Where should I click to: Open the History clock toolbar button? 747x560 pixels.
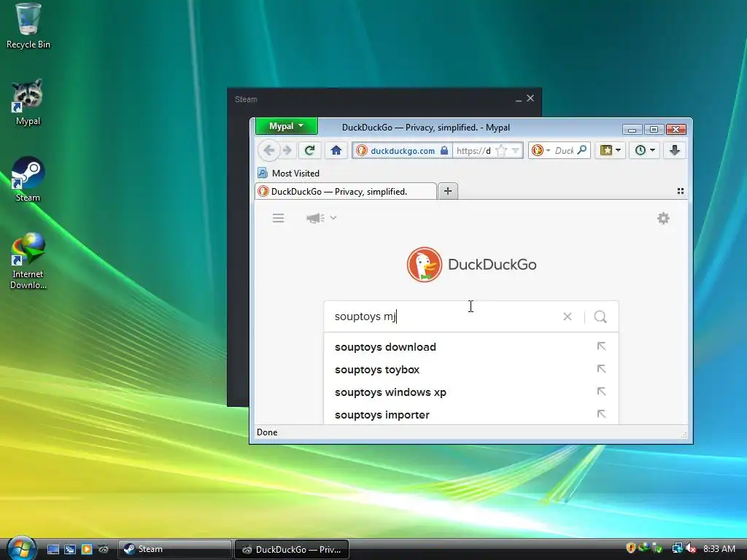pos(645,150)
